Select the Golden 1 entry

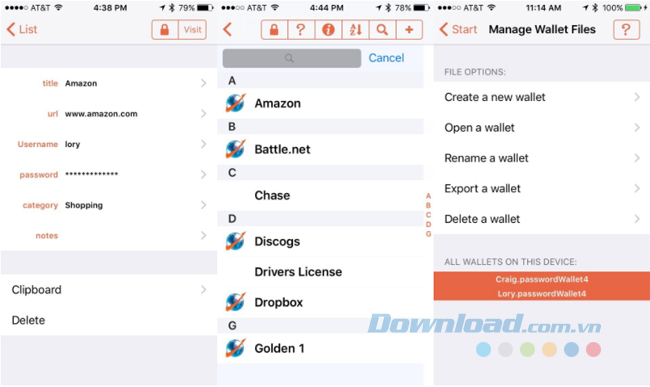coord(320,348)
